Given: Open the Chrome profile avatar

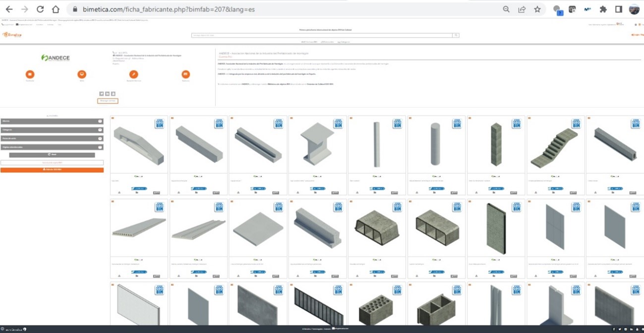Looking at the screenshot, I should [x=634, y=9].
